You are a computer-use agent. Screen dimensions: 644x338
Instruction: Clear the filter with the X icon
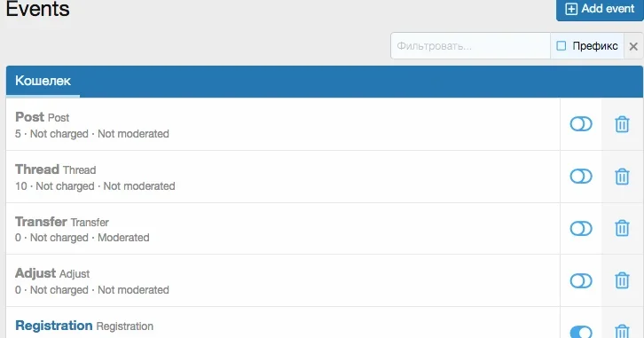coord(633,46)
